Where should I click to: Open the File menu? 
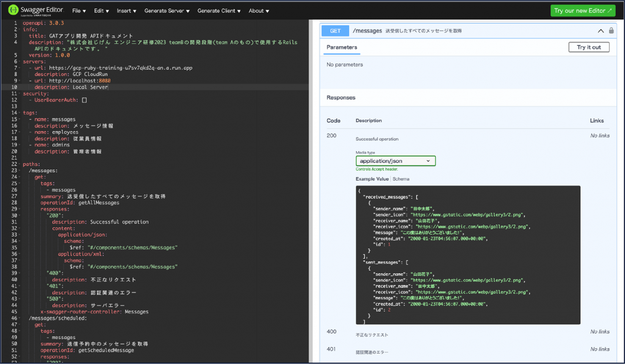[79, 11]
